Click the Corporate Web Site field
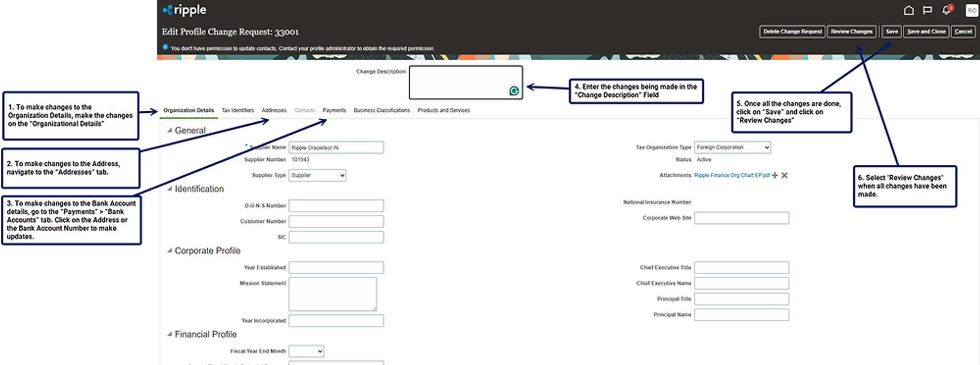 coord(742,218)
